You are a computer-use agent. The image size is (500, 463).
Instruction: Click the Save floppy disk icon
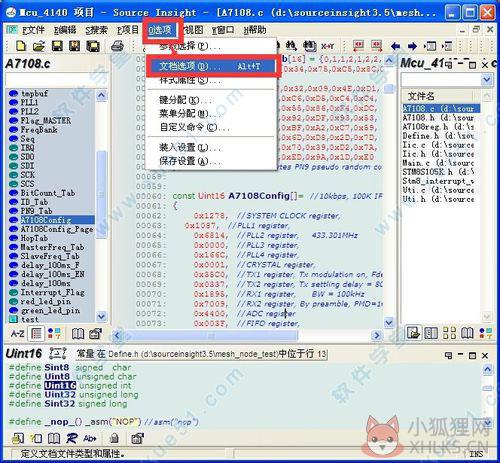tap(57, 46)
